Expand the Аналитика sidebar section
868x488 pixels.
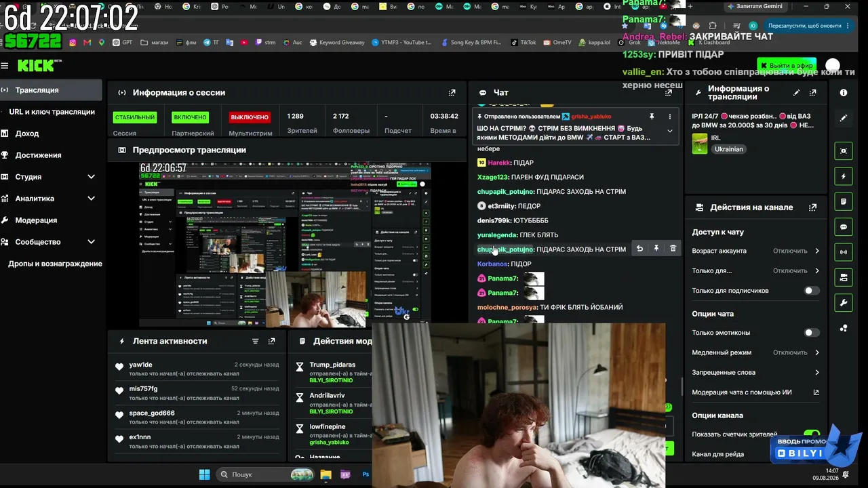(91, 199)
